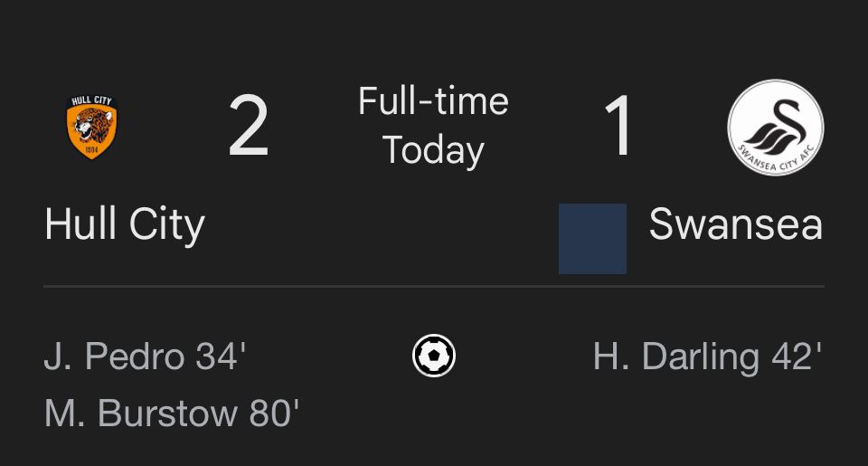Click the 1904 year on Hull crest
The width and height of the screenshot is (868, 466).
point(92,149)
